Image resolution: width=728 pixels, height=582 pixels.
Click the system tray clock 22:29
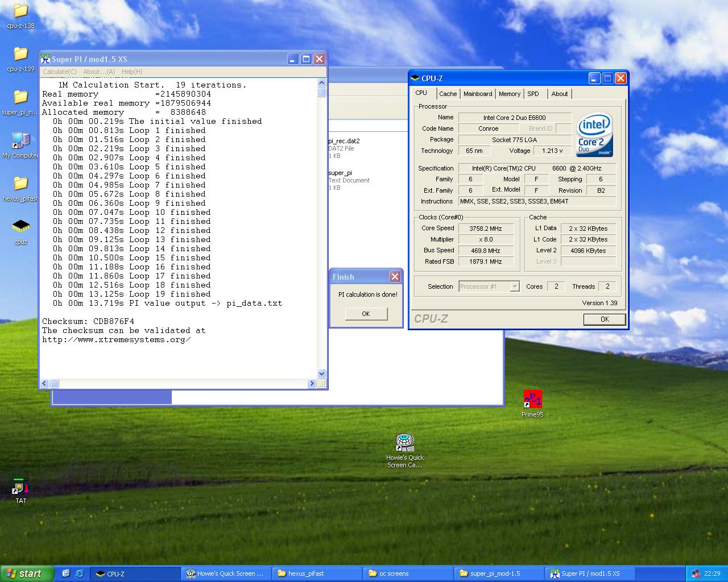point(712,573)
